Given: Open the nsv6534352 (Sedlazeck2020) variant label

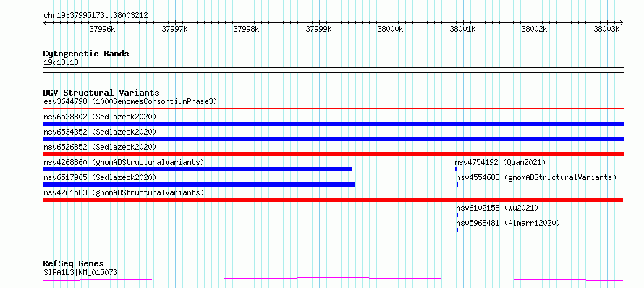Looking at the screenshot, I should 100,132.
